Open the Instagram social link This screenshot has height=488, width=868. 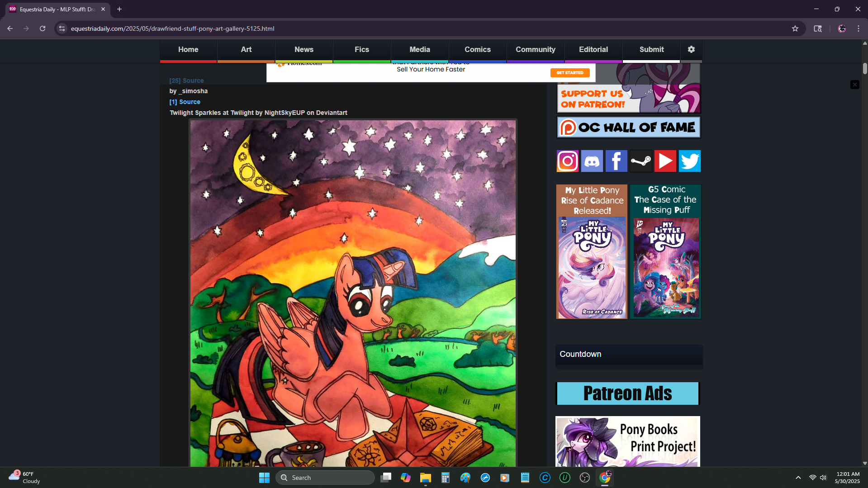(x=567, y=161)
